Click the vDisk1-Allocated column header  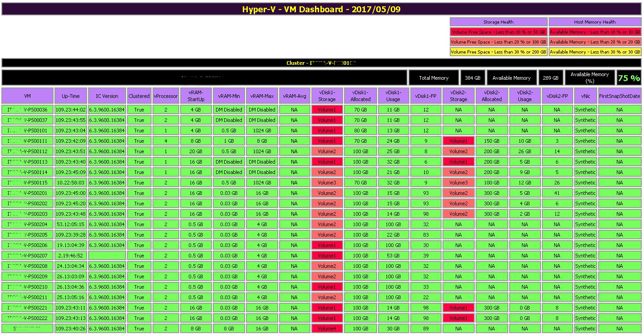click(x=360, y=96)
